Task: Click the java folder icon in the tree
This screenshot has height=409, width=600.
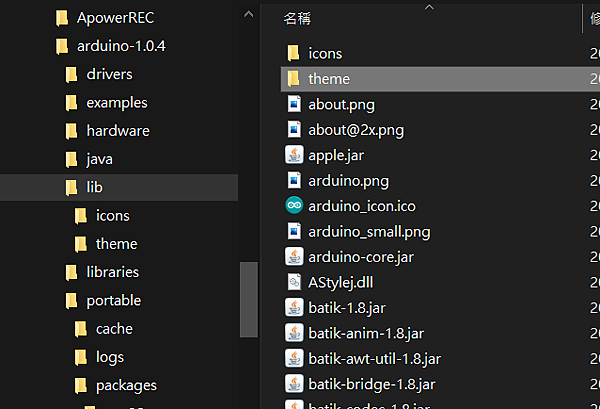Action: point(72,160)
